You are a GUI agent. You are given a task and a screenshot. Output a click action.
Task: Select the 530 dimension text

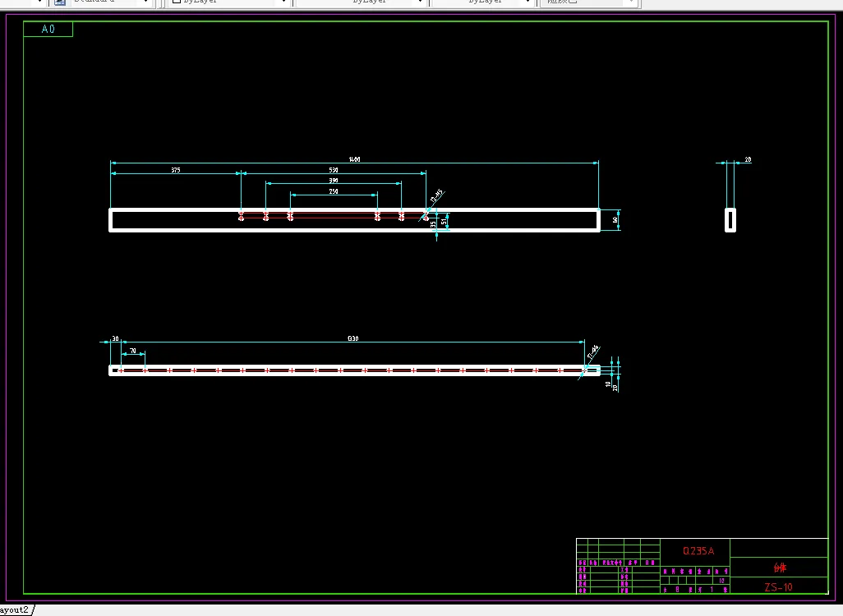click(x=334, y=170)
